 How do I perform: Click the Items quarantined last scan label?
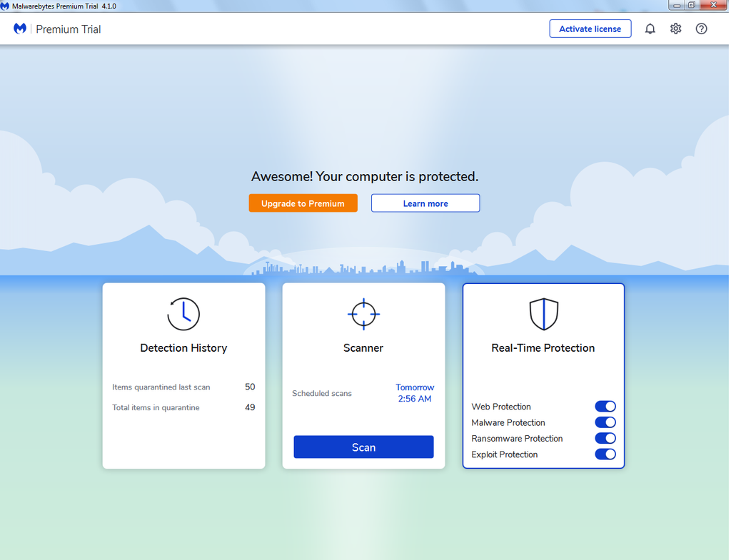click(x=161, y=387)
